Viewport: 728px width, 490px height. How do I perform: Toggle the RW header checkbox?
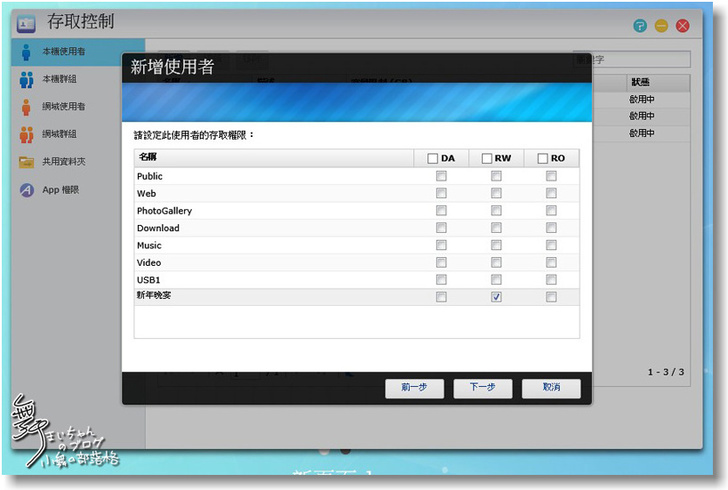tap(487, 158)
